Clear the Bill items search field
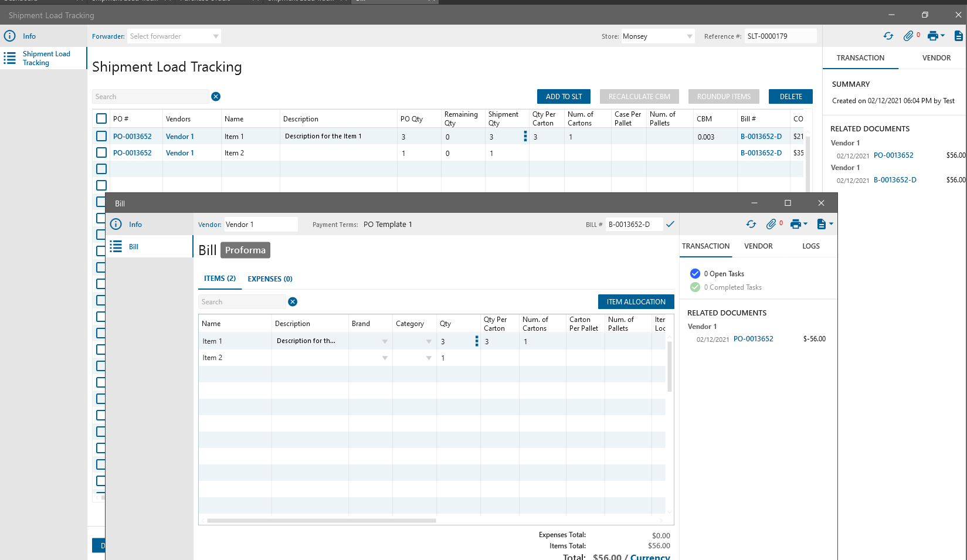The height and width of the screenshot is (560, 967). (x=293, y=302)
